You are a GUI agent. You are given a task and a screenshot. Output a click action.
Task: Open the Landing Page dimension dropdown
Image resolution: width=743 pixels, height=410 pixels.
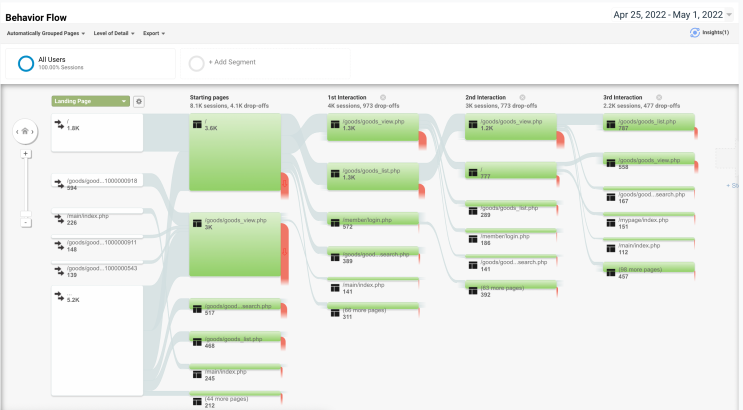91,101
